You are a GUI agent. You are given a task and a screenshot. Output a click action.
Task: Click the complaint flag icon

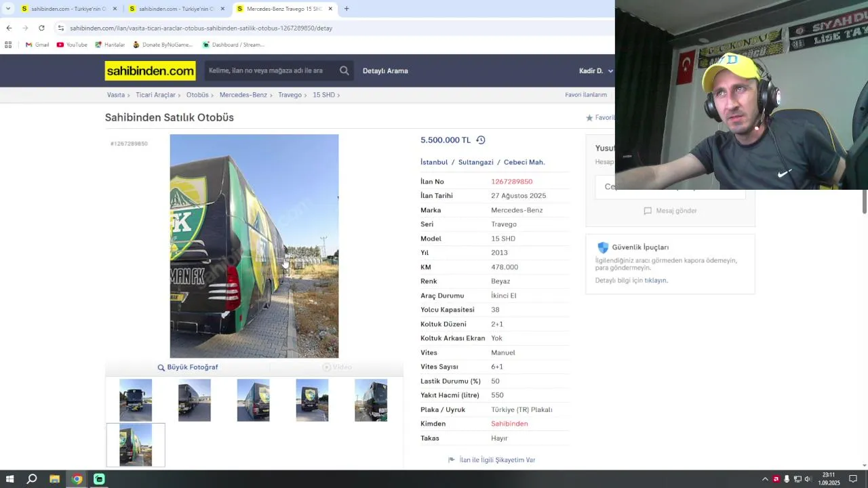point(452,460)
